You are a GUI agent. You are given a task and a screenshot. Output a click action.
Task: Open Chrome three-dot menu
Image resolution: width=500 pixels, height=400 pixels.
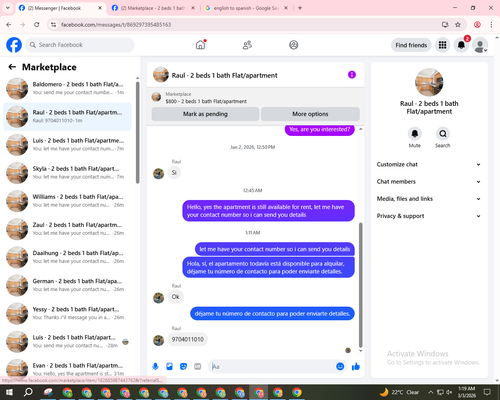pos(491,25)
